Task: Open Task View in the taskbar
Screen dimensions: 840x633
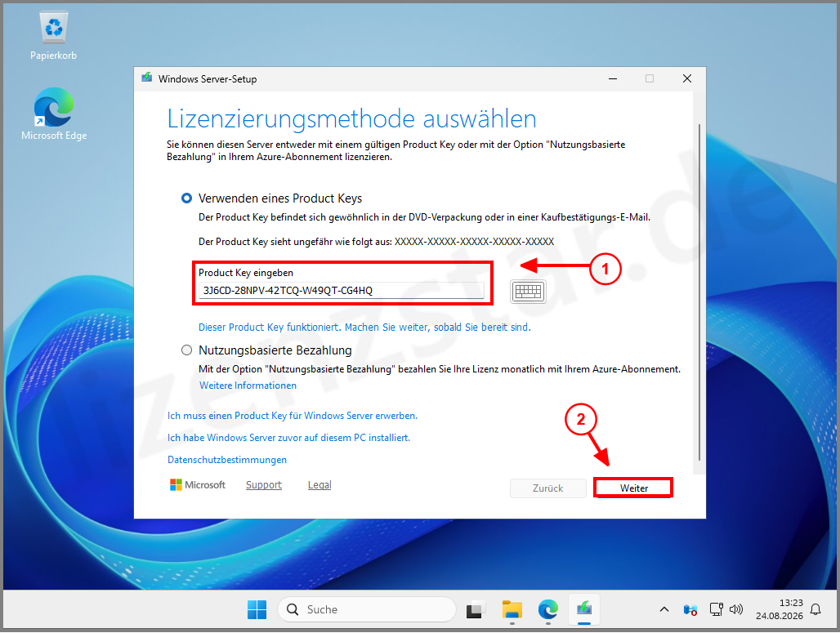Action: click(x=476, y=610)
